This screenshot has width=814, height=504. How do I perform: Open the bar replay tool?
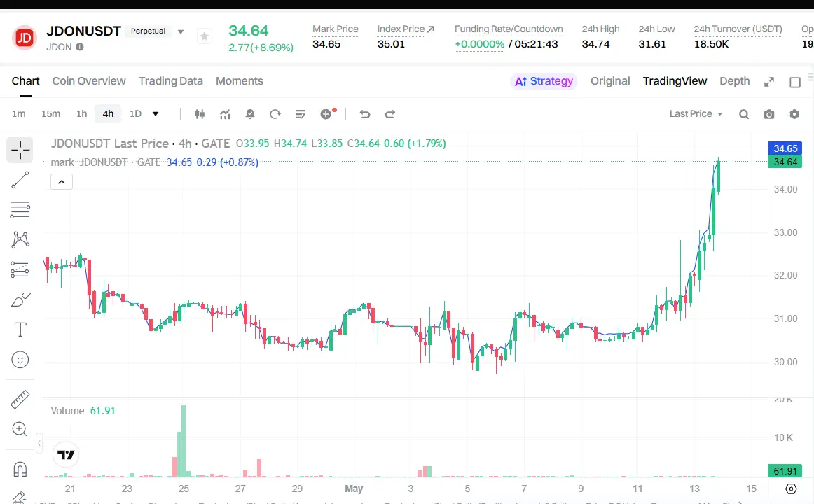(x=275, y=114)
